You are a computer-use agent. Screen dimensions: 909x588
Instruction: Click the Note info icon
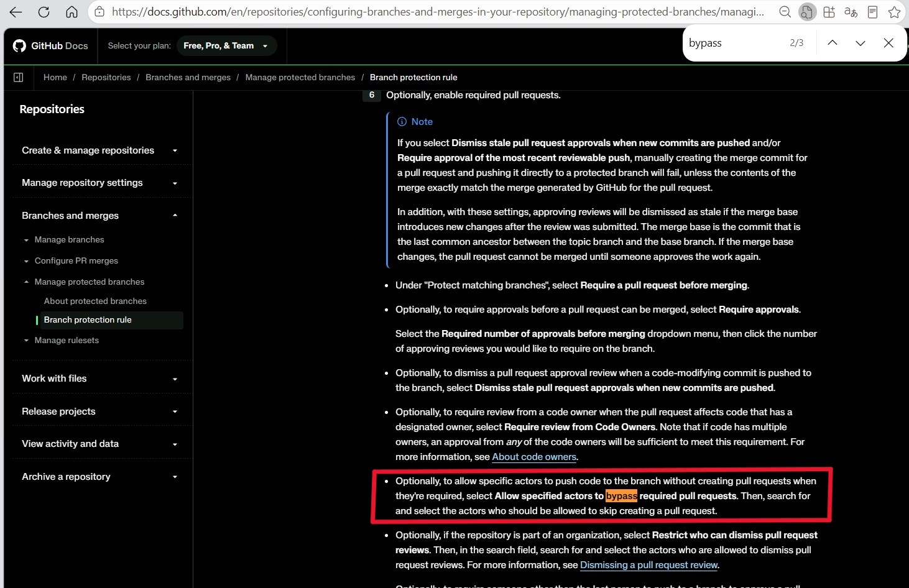click(x=402, y=122)
